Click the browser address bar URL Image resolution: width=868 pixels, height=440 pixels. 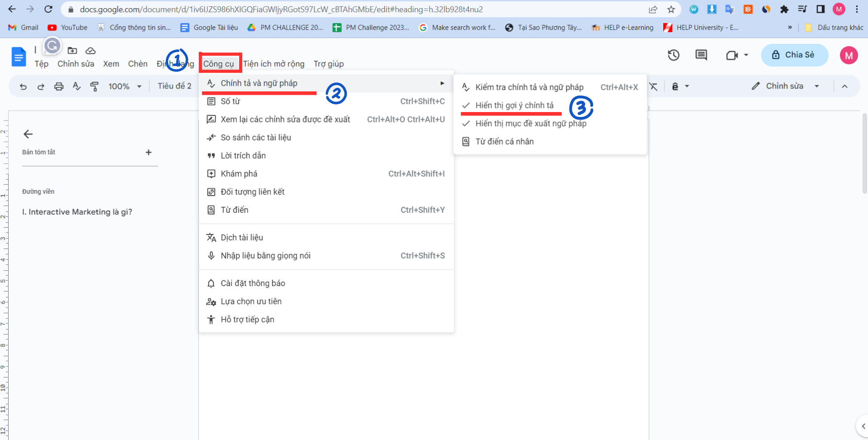(280, 9)
